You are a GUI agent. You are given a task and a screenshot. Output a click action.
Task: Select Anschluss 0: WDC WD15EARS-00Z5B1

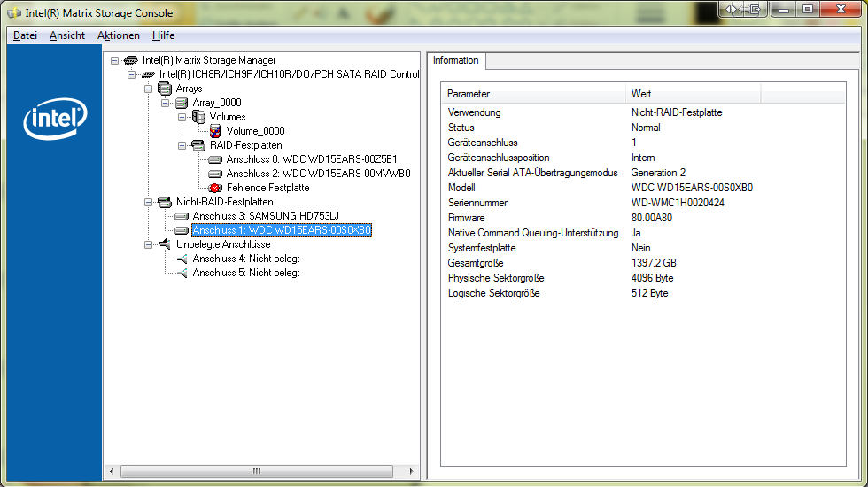pos(312,159)
